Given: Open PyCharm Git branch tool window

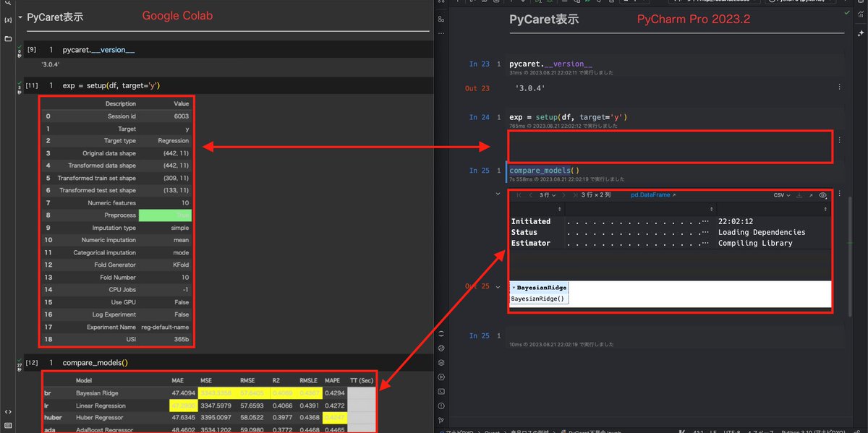Looking at the screenshot, I should click(441, 420).
